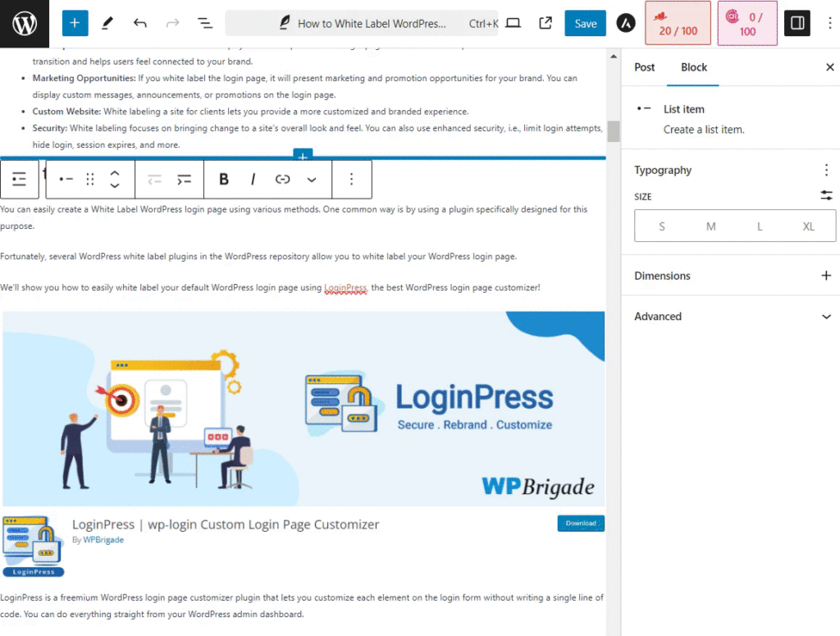Screen dimensions: 840x636
Task: Select the LoginPress banner image
Action: click(x=304, y=409)
